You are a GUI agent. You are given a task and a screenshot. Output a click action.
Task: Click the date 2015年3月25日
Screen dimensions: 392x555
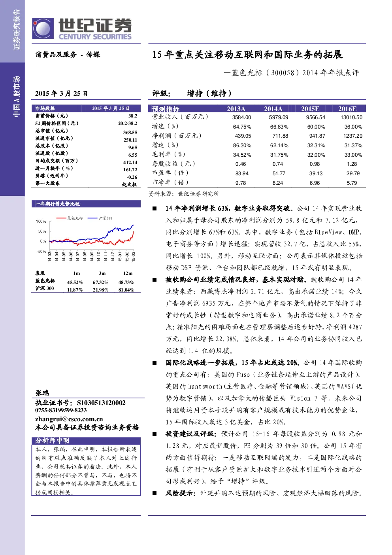pos(61,93)
